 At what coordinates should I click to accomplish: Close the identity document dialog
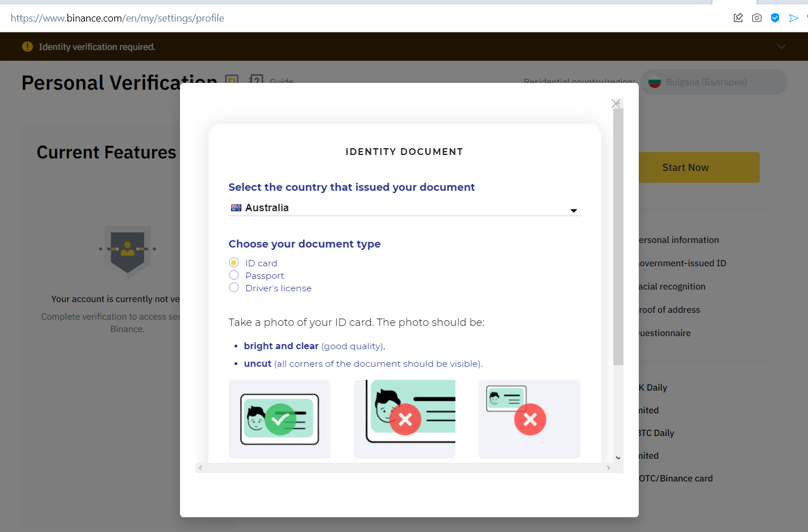coord(616,103)
